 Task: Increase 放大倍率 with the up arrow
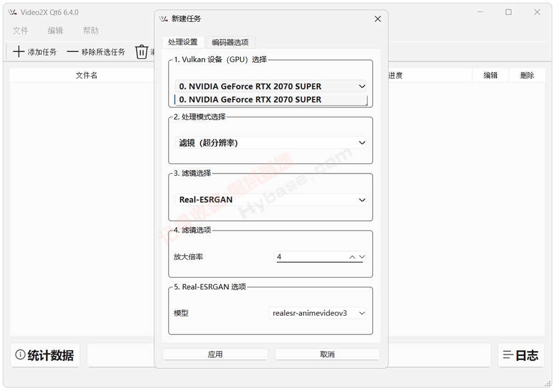[x=352, y=257]
